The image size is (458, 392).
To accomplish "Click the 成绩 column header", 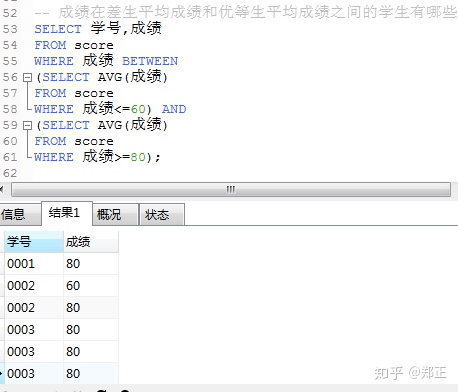I will (91, 241).
